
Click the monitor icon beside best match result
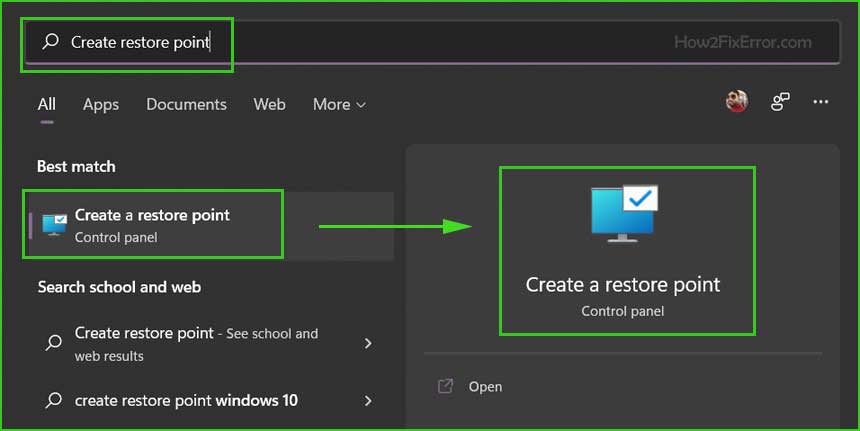pos(54,225)
